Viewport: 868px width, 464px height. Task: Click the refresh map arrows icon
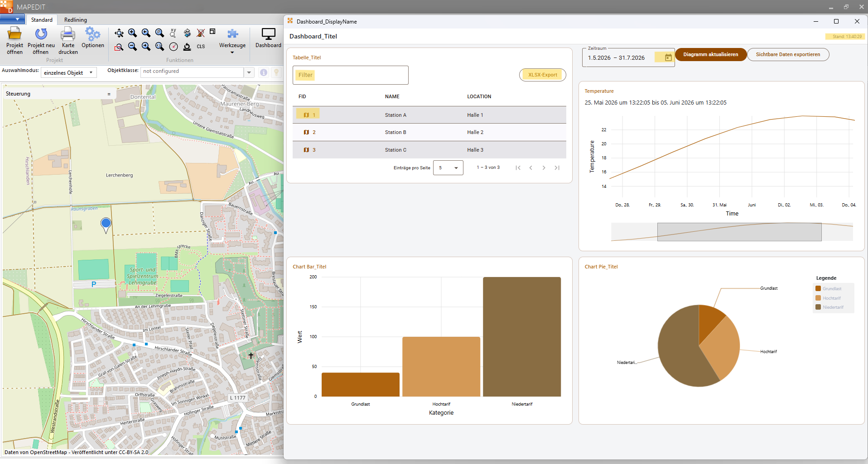click(x=187, y=33)
